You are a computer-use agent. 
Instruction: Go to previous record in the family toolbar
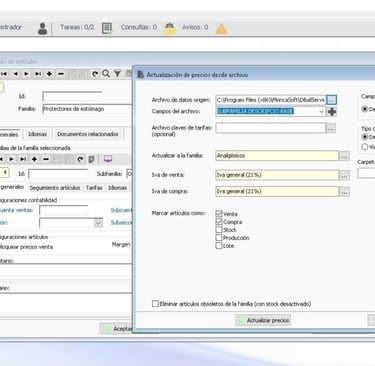[x=15, y=74]
